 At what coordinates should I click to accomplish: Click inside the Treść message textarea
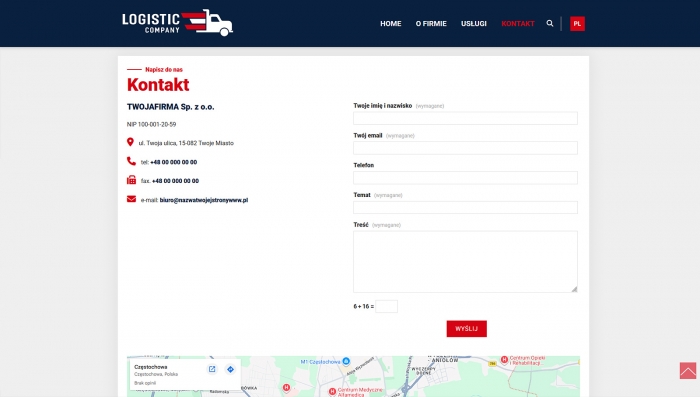pyautogui.click(x=465, y=262)
